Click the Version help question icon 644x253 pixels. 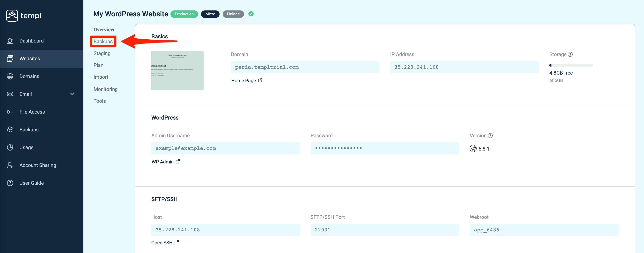(x=490, y=136)
